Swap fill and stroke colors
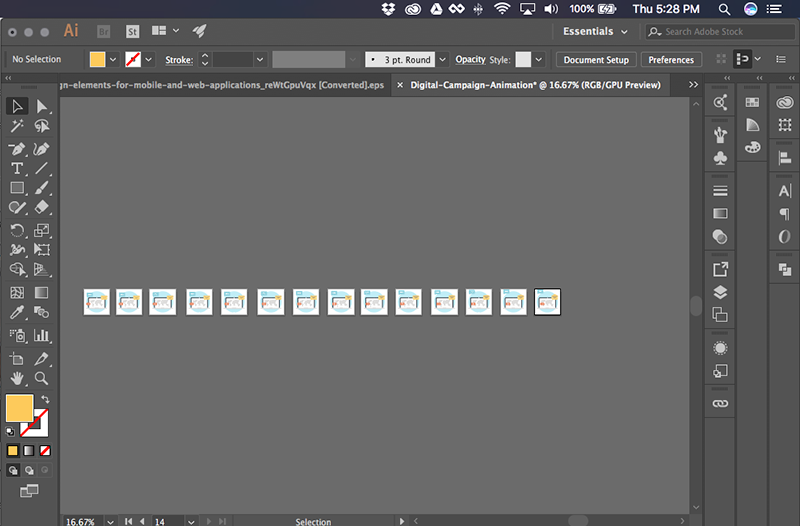This screenshot has width=800, height=526. (45, 399)
